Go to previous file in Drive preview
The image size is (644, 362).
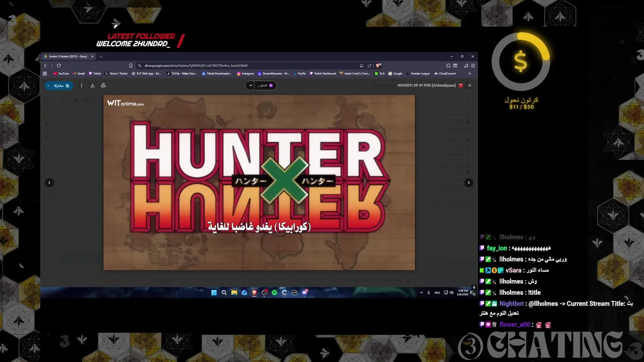(x=49, y=183)
